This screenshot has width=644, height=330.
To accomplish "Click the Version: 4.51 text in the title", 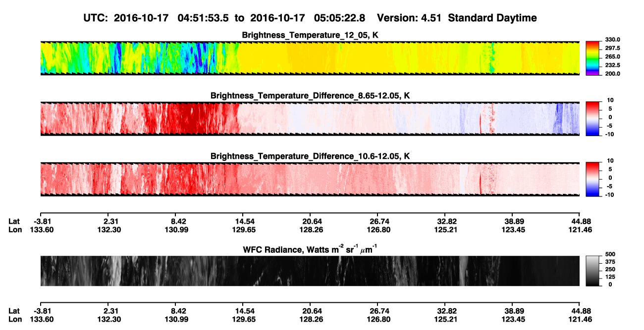I will click(409, 18).
